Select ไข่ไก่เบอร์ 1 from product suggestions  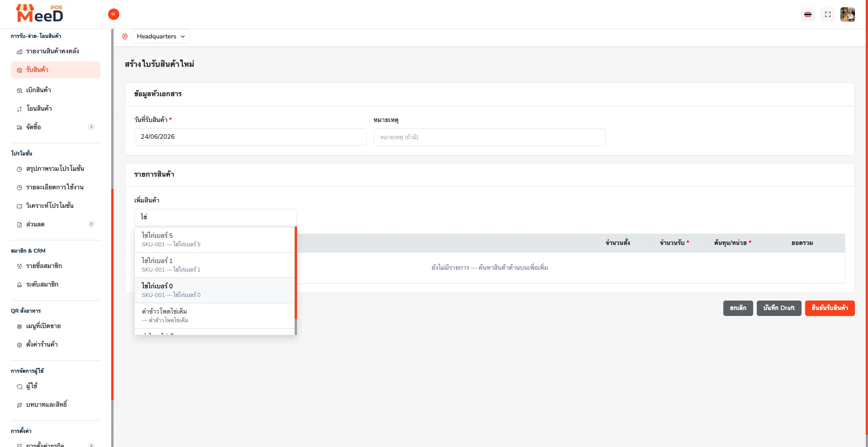[x=215, y=265]
